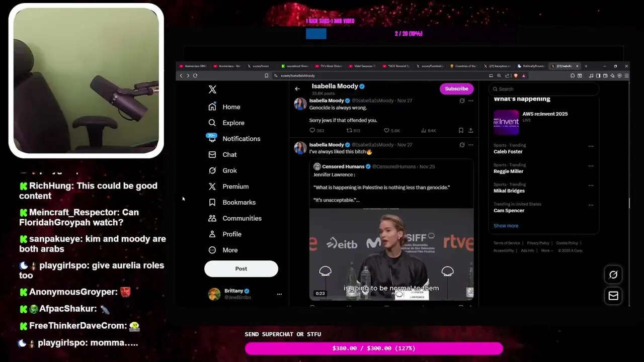Open the floating Messages envelope button

coord(613,296)
